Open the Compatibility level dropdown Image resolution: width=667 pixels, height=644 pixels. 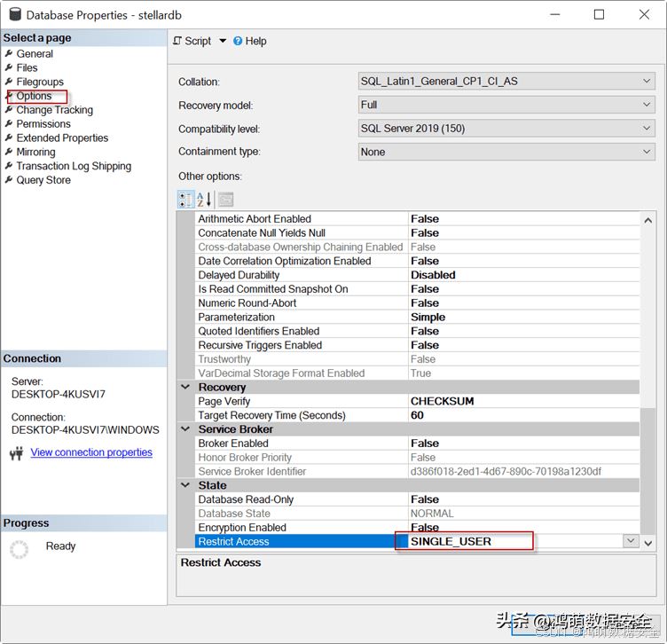pyautogui.click(x=506, y=128)
